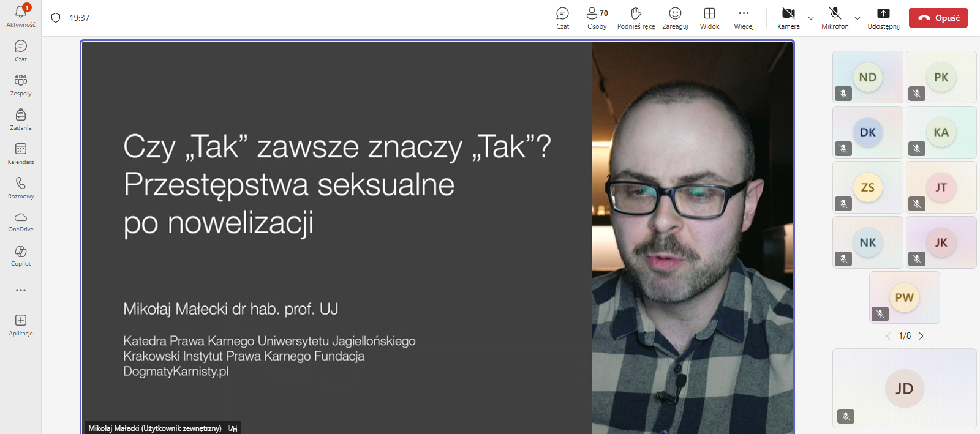
Task: Click the icon beside Mikołaj Małecki's name label
Action: tap(233, 428)
